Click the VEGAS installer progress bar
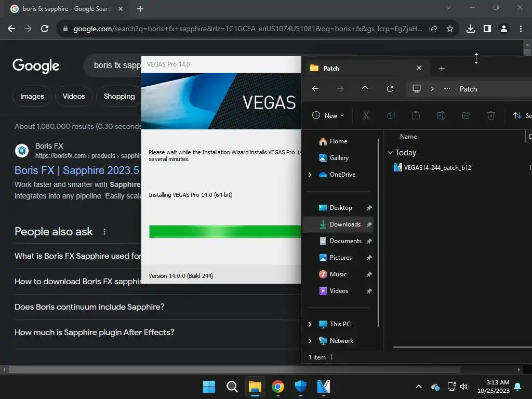This screenshot has height=399, width=532. point(224,231)
